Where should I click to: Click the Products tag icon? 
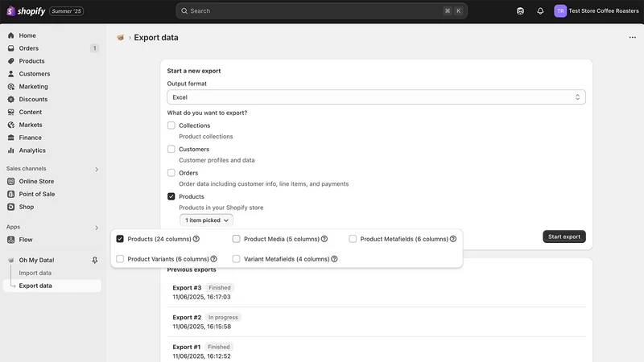tap(11, 61)
